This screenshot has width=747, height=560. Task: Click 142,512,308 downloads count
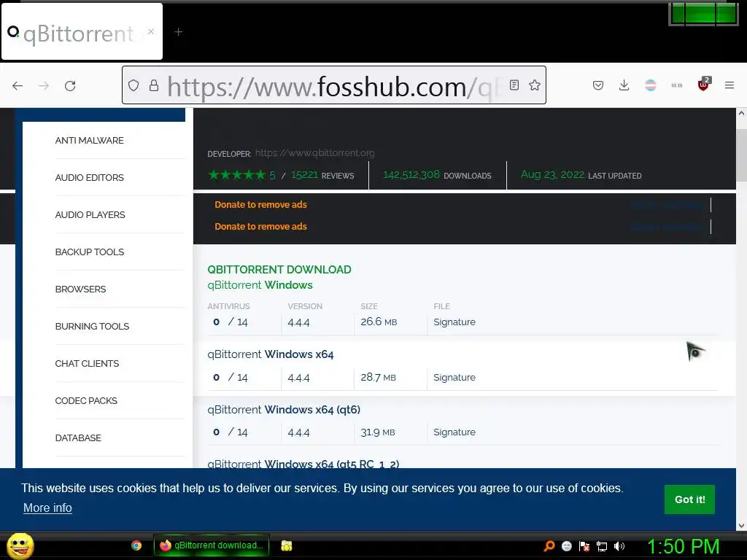(411, 175)
